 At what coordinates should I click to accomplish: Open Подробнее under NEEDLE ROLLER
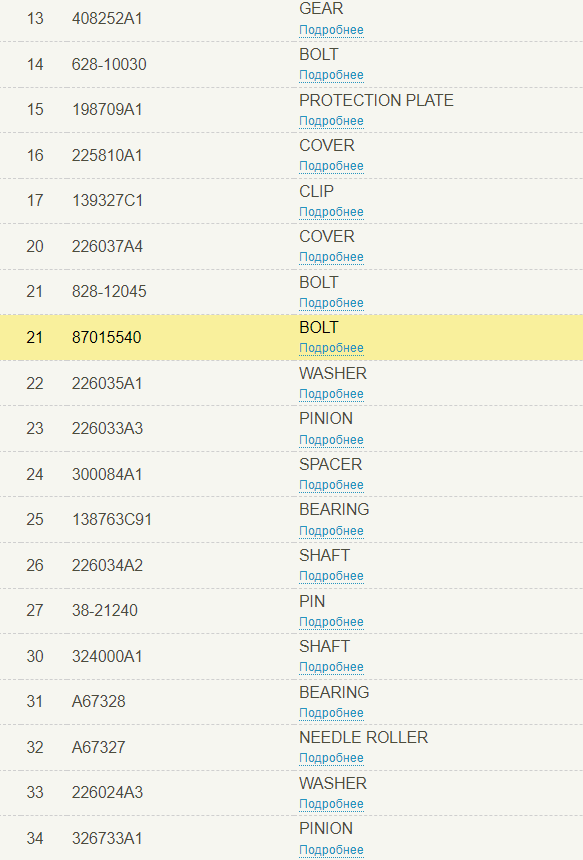[x=331, y=759]
